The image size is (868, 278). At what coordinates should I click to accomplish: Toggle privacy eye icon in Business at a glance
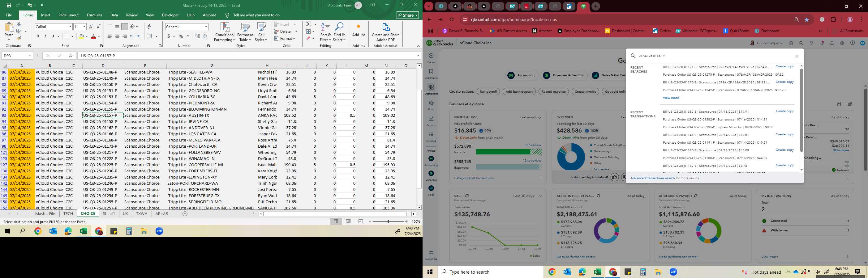850,104
